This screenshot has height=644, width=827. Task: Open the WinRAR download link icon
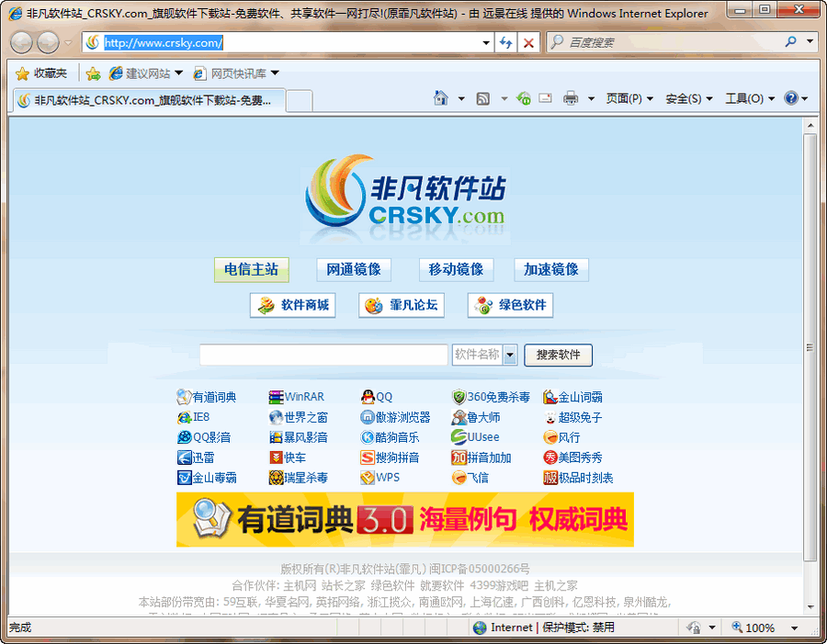point(274,396)
